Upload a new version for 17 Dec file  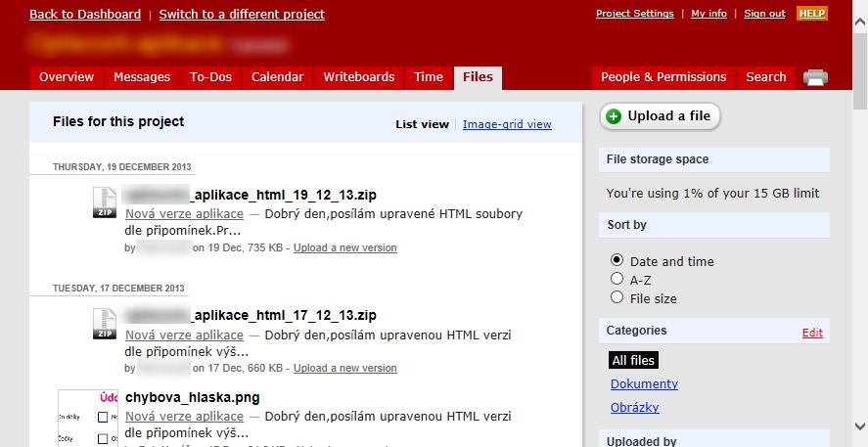pyautogui.click(x=344, y=368)
